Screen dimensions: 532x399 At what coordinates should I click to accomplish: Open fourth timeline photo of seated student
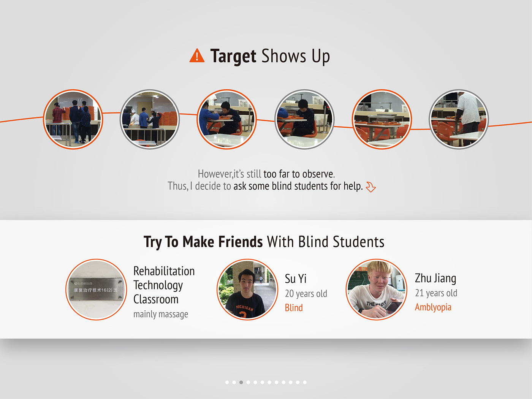tap(304, 119)
